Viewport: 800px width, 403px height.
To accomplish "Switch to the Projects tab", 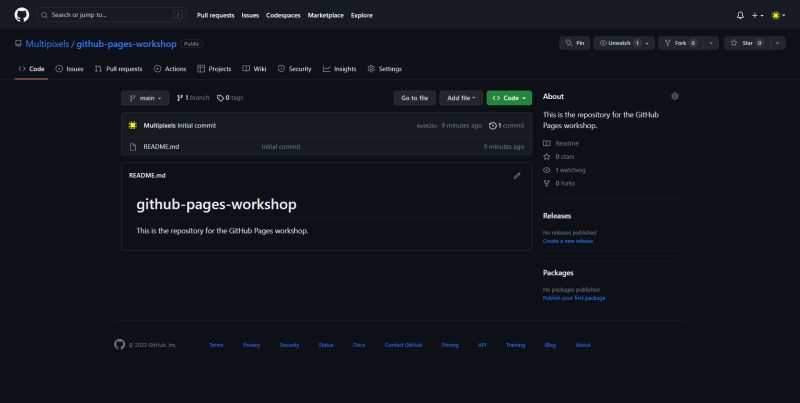I will tap(214, 69).
